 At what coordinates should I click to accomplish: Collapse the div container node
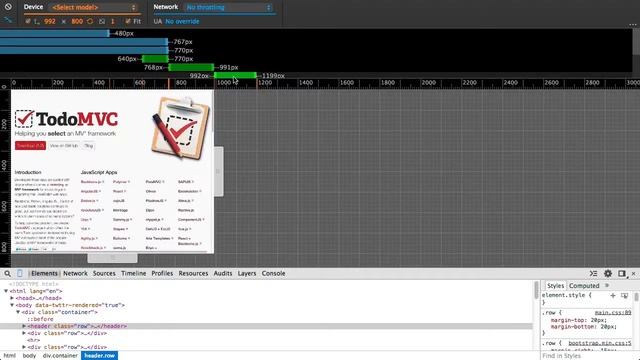tap(18, 312)
